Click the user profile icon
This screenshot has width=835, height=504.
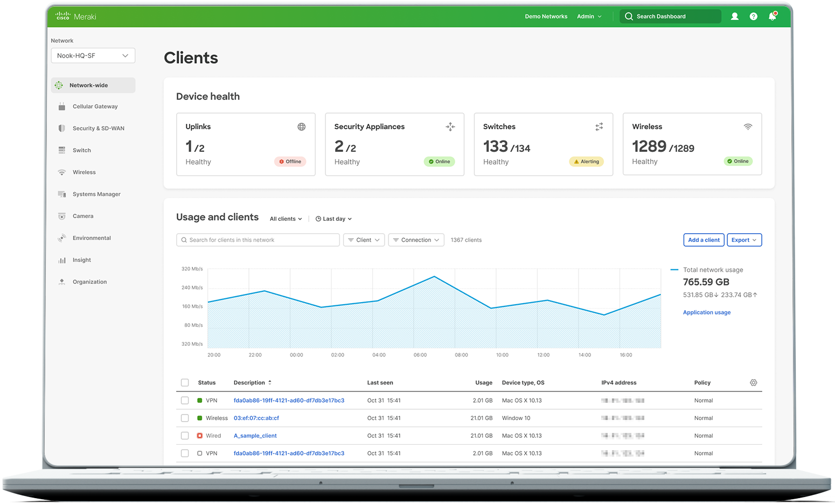734,17
